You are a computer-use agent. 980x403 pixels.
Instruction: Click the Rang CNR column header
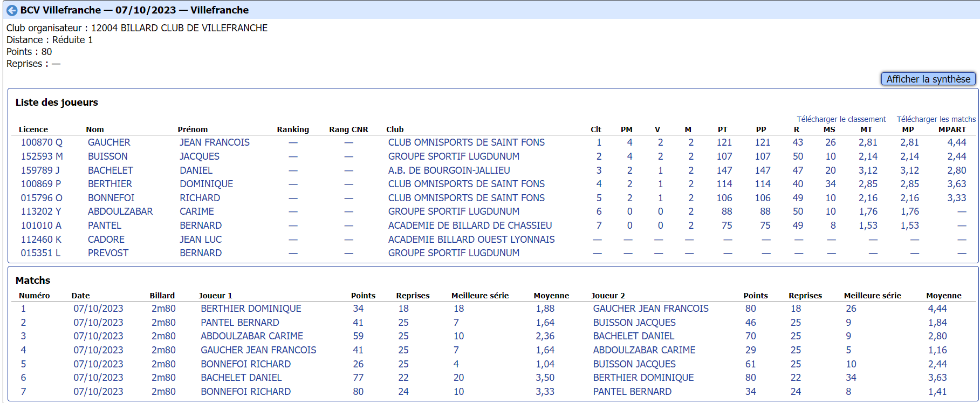coord(348,129)
